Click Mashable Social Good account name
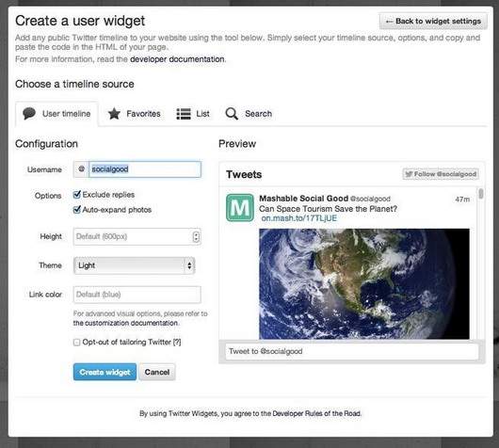 pos(303,199)
